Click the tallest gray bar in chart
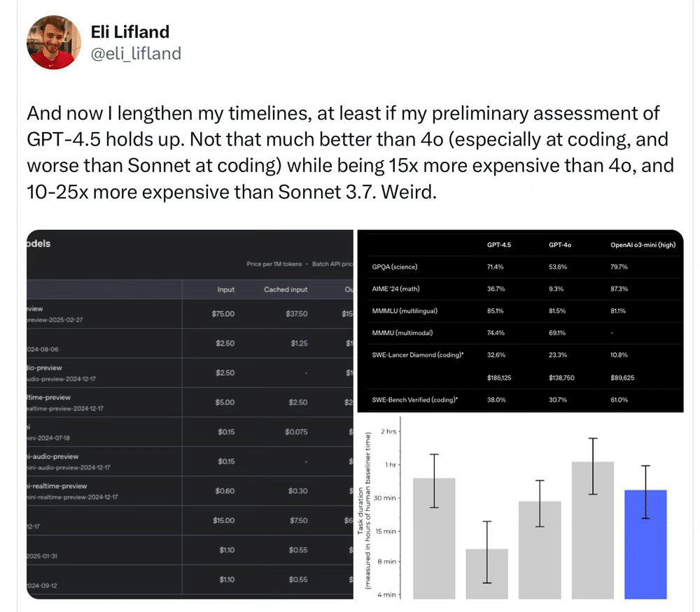The height and width of the screenshot is (612, 700). coord(592,530)
